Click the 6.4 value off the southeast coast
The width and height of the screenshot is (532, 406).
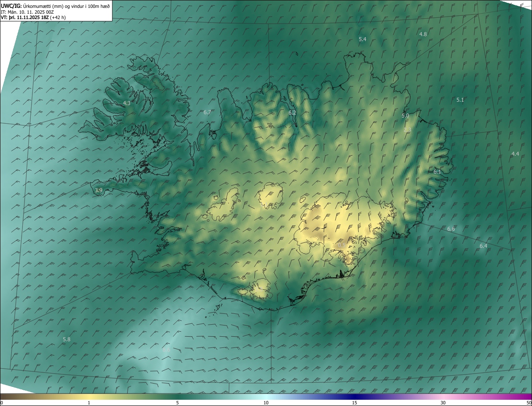(x=483, y=246)
